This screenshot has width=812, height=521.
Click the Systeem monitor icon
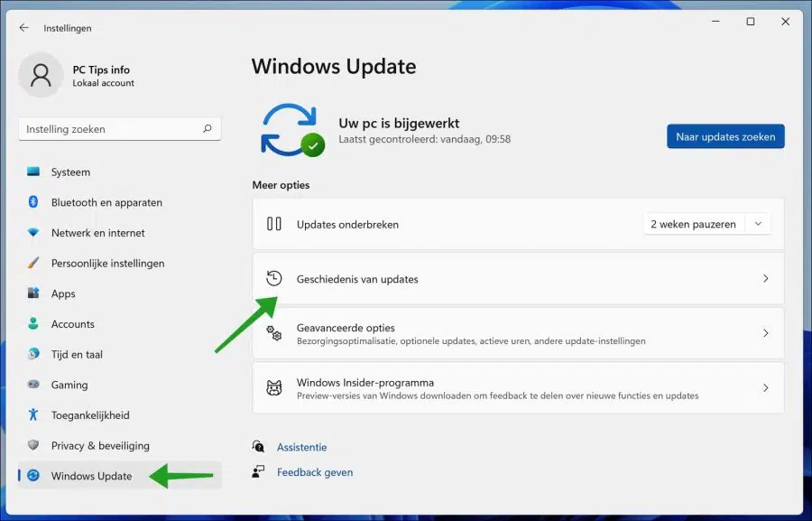coord(33,172)
